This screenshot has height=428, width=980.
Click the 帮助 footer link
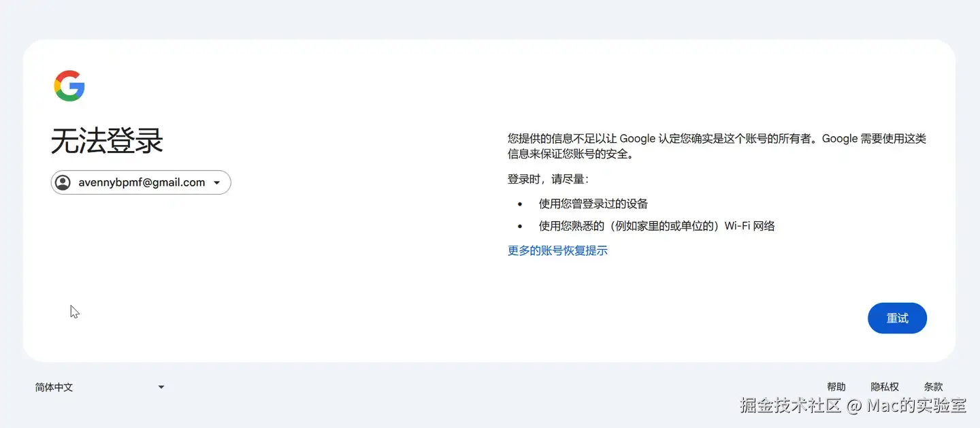836,386
